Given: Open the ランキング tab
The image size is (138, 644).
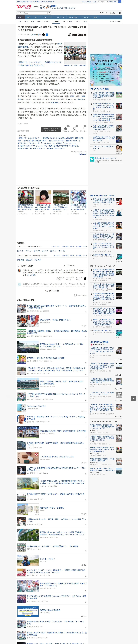Looking at the screenshot, I should coord(86,17).
